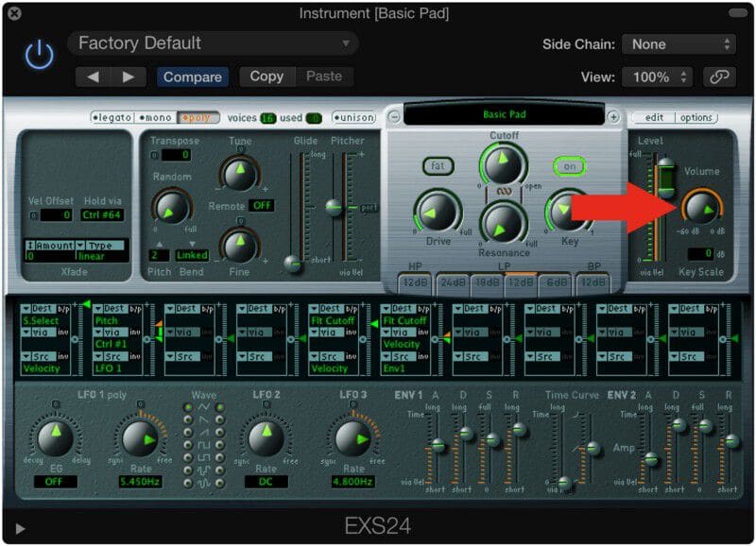Open the options menu
Image resolution: width=756 pixels, height=546 pixels.
(x=696, y=117)
